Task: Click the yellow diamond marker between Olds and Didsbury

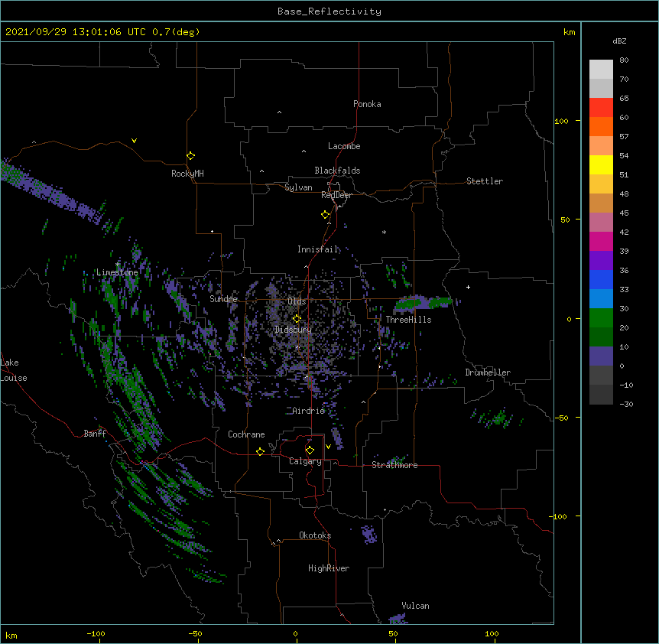Action: tap(297, 318)
